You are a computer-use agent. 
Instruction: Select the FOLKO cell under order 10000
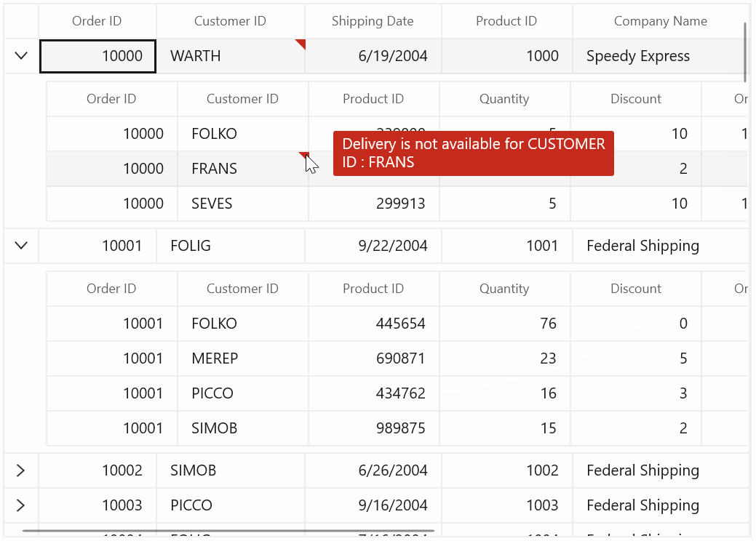tap(242, 134)
